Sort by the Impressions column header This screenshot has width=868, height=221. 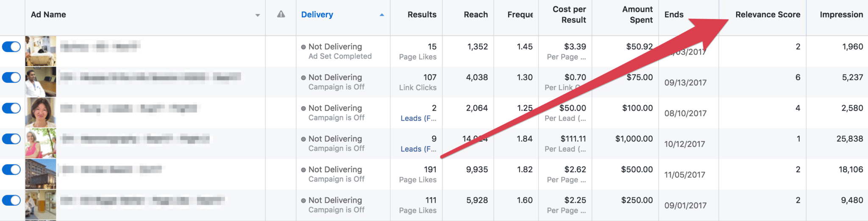coord(841,14)
